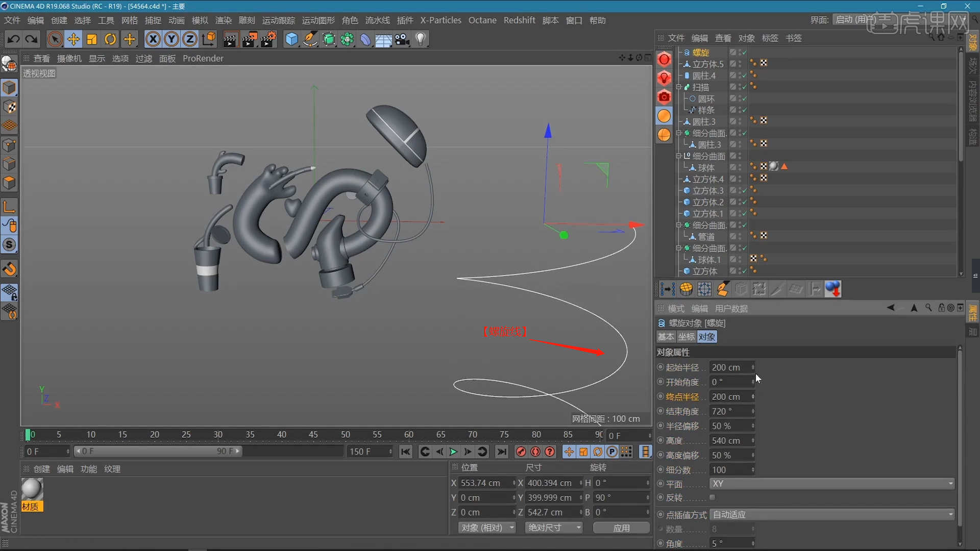The image size is (980, 551).
Task: Open the 运动图形 menu
Action: coord(318,20)
